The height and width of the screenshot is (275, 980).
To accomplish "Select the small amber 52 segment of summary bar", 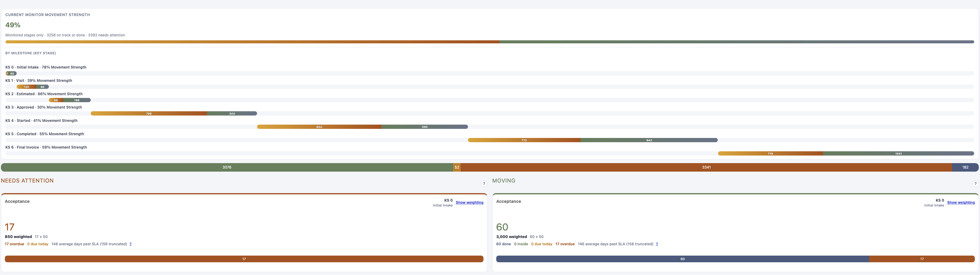I will 457,167.
